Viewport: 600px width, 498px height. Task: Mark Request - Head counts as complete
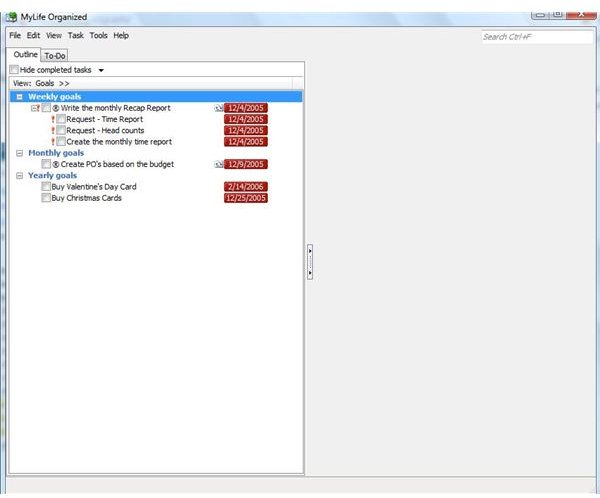[x=61, y=131]
